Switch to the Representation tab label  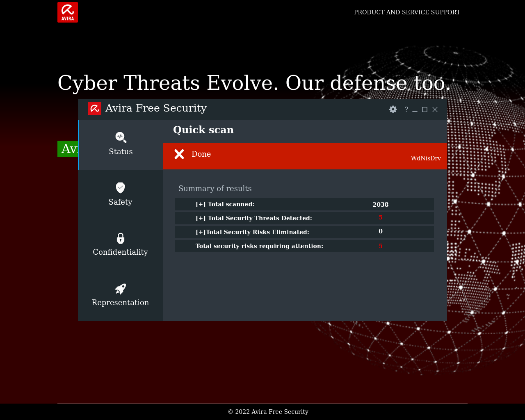(120, 303)
